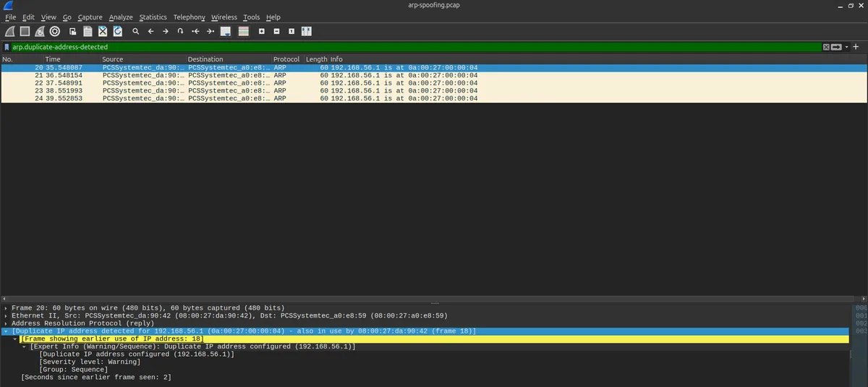The width and height of the screenshot is (868, 387).
Task: Go to next packet arrow
Action: [165, 31]
